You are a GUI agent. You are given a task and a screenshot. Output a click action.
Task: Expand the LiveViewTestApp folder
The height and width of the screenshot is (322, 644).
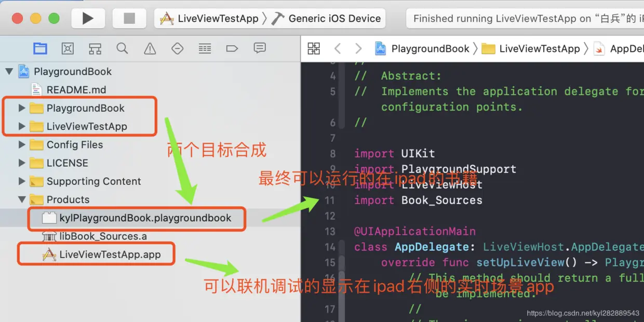coord(22,126)
